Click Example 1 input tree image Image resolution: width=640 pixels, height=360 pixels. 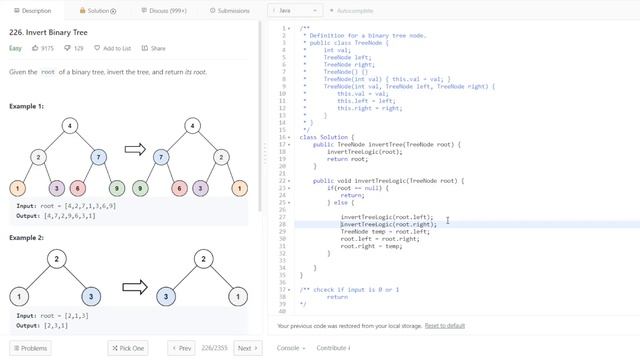click(x=67, y=157)
